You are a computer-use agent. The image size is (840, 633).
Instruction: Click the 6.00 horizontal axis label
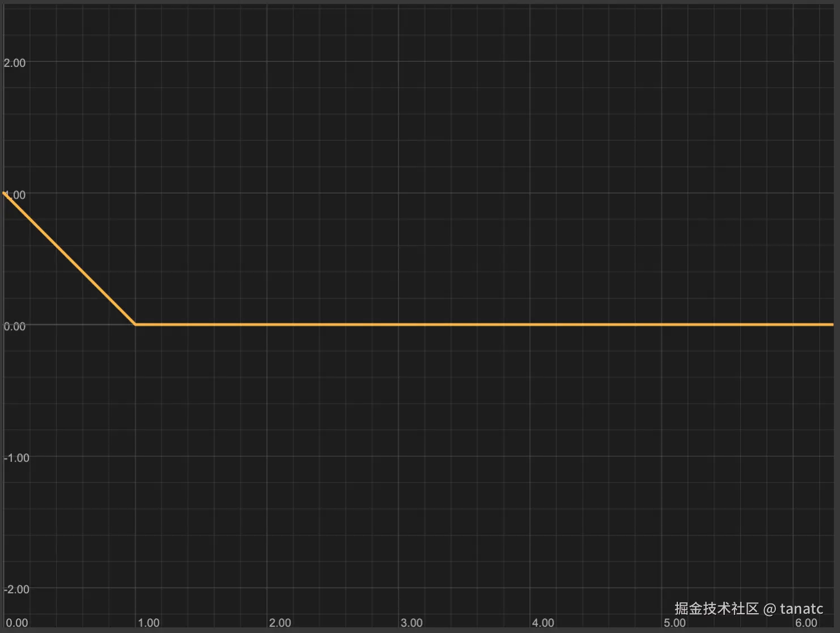click(806, 623)
